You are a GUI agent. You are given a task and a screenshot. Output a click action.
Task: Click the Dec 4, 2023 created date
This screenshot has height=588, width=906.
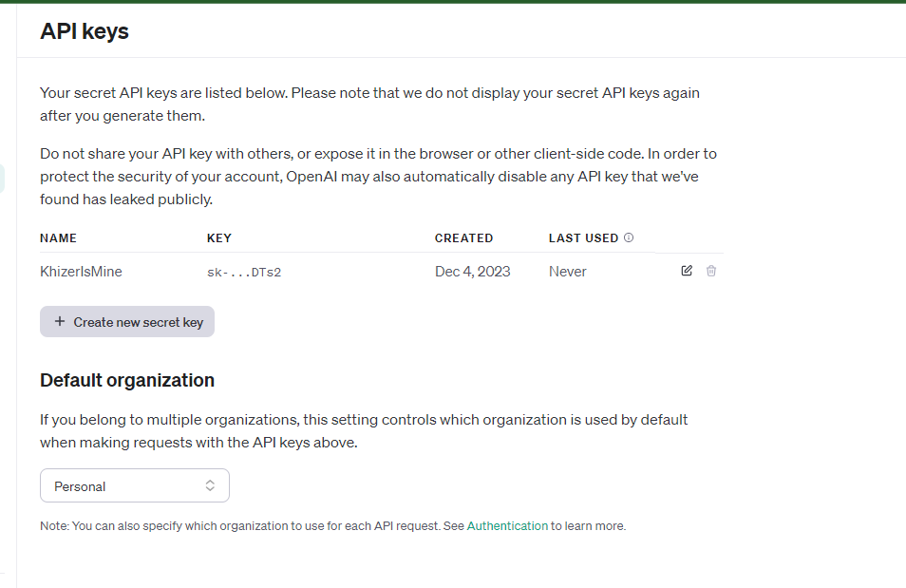pos(472,272)
